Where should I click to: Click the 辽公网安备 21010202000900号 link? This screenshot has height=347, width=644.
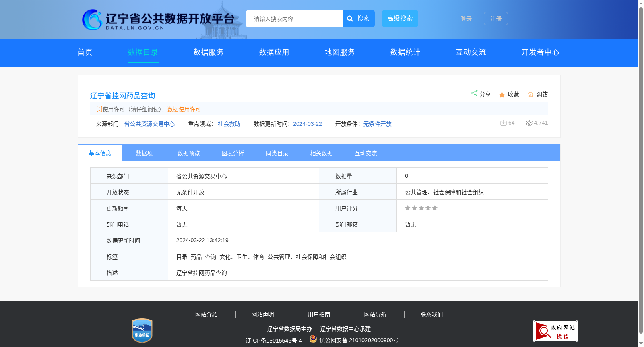pyautogui.click(x=359, y=340)
